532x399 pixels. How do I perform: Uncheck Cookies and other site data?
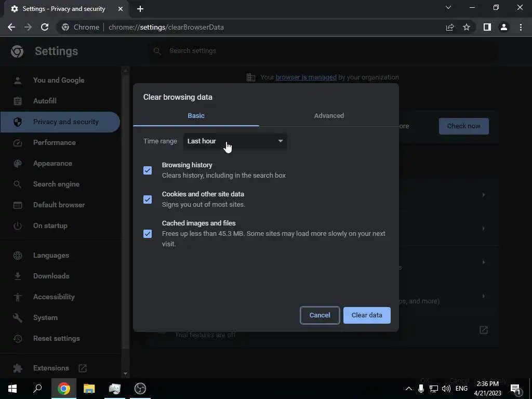148,199
